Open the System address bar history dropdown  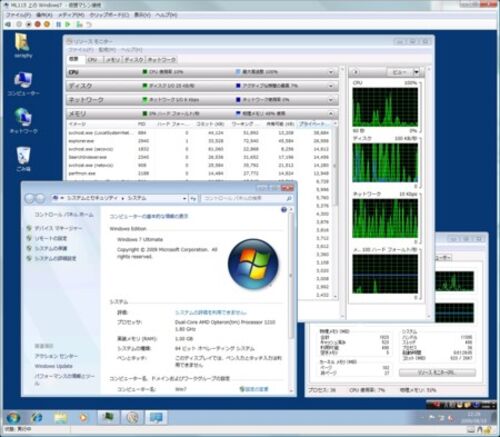pyautogui.click(x=184, y=198)
